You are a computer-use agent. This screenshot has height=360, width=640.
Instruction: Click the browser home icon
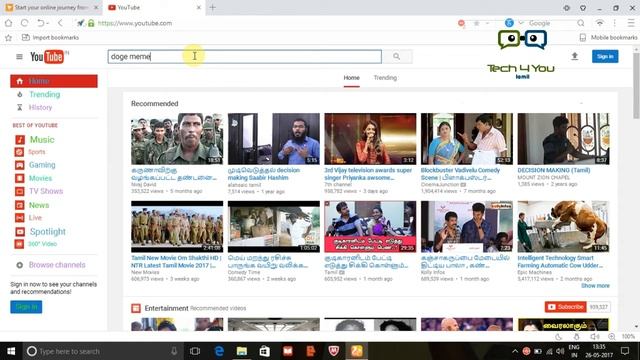click(8, 23)
